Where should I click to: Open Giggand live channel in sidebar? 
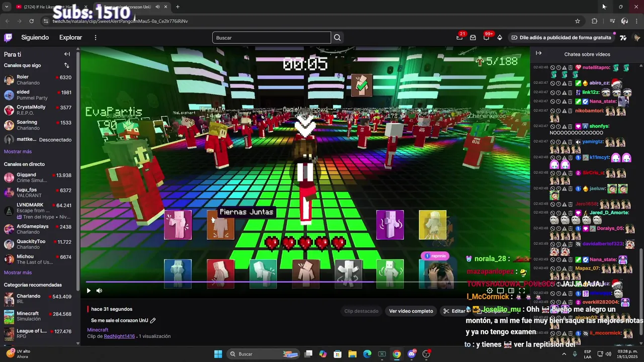[38, 177]
